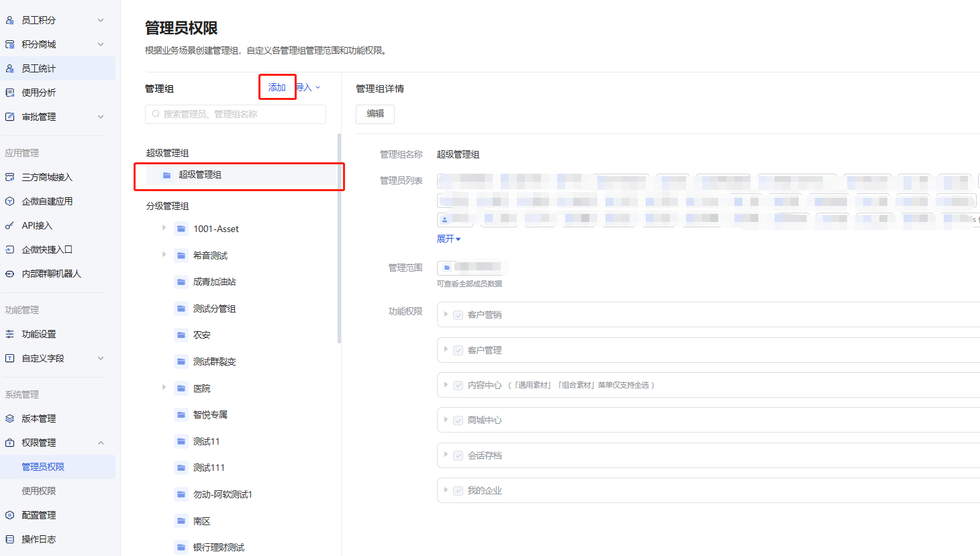Toggle the 客户管理 permission checkbox
Screen dimensions: 980x556
click(458, 351)
